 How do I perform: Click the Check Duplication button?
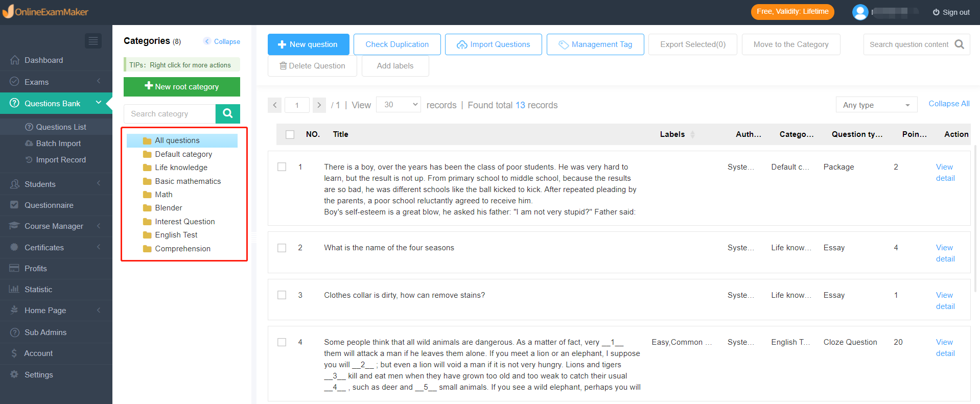[397, 44]
